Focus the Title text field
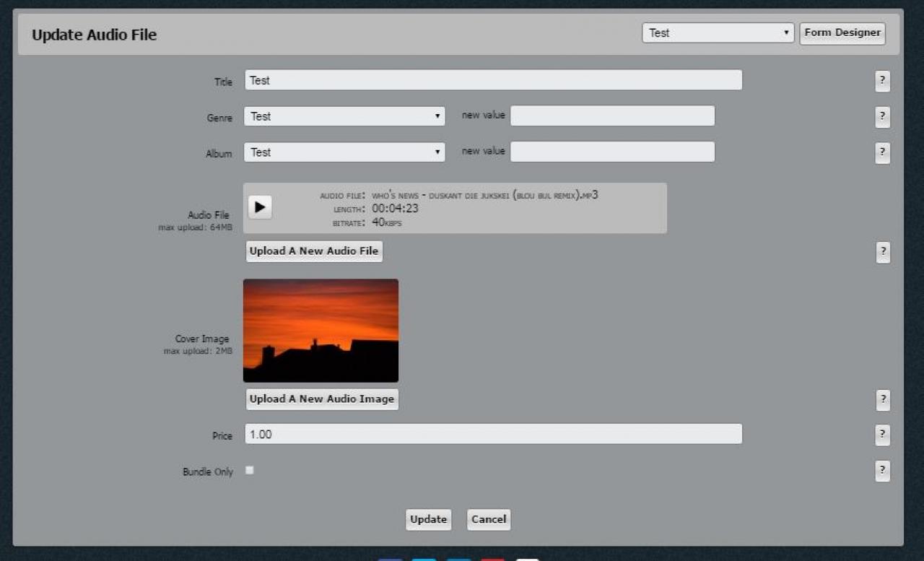Image resolution: width=924 pixels, height=561 pixels. tap(493, 80)
